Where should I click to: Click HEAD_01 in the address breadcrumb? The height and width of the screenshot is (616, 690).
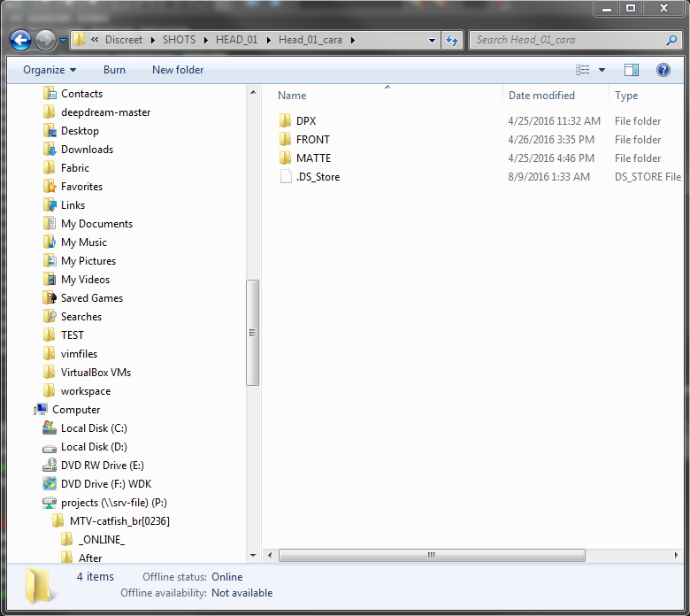point(235,40)
